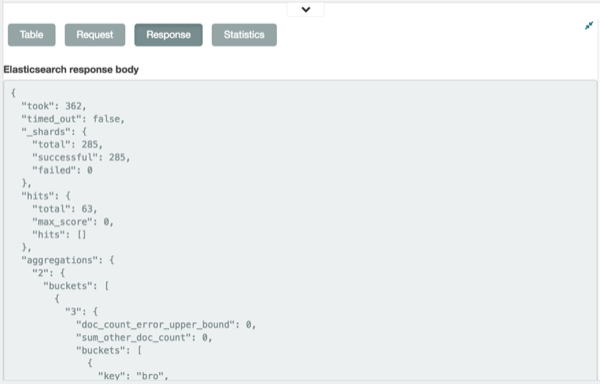Click the "failed": 0 line
The image size is (600, 384).
click(62, 170)
